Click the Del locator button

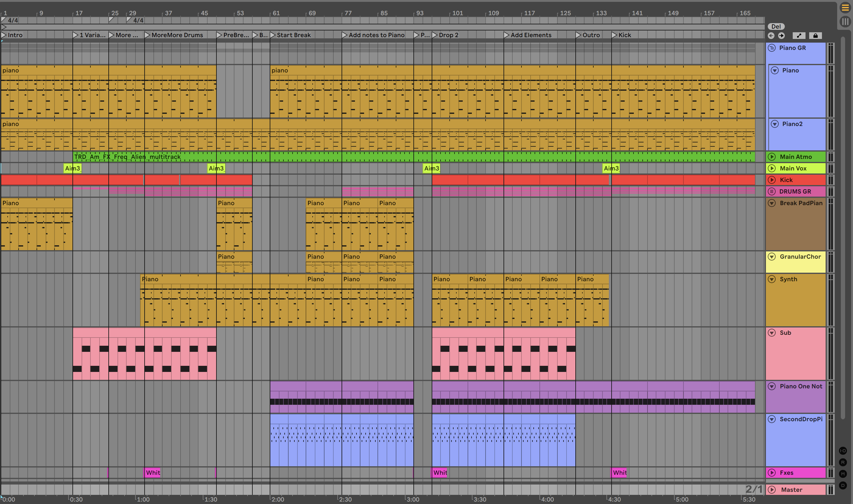pyautogui.click(x=776, y=26)
